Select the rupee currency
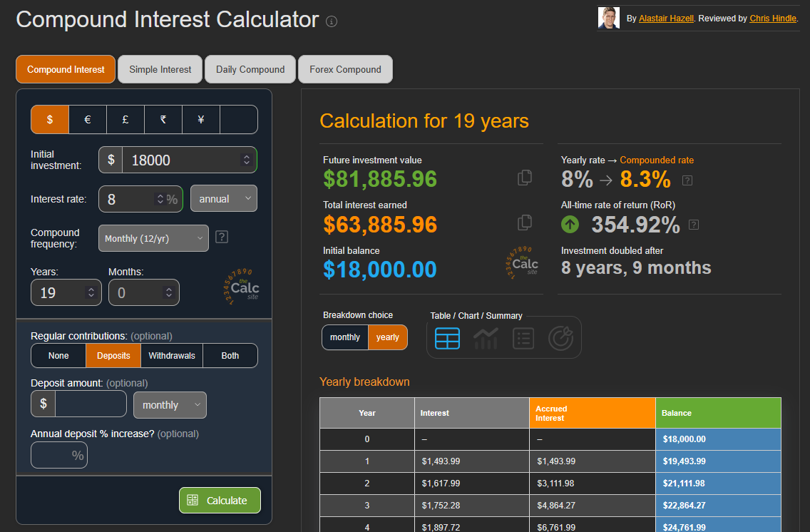The image size is (810, 532). click(x=163, y=119)
